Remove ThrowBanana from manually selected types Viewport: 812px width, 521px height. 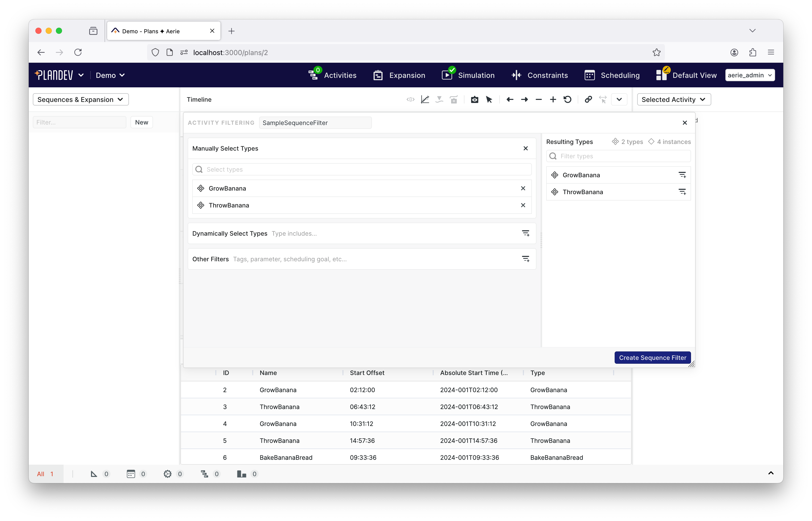(523, 205)
